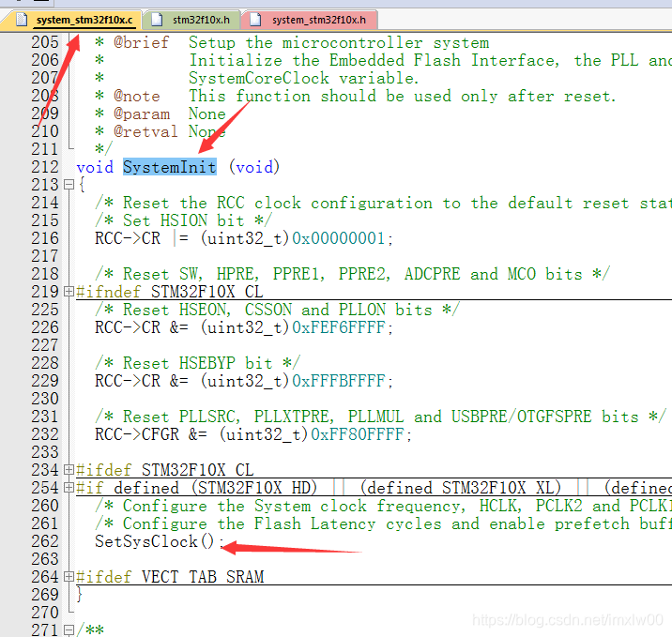Click the 'Reset HSEBYP bit' comment
This screenshot has width=672, height=637.
point(198,363)
